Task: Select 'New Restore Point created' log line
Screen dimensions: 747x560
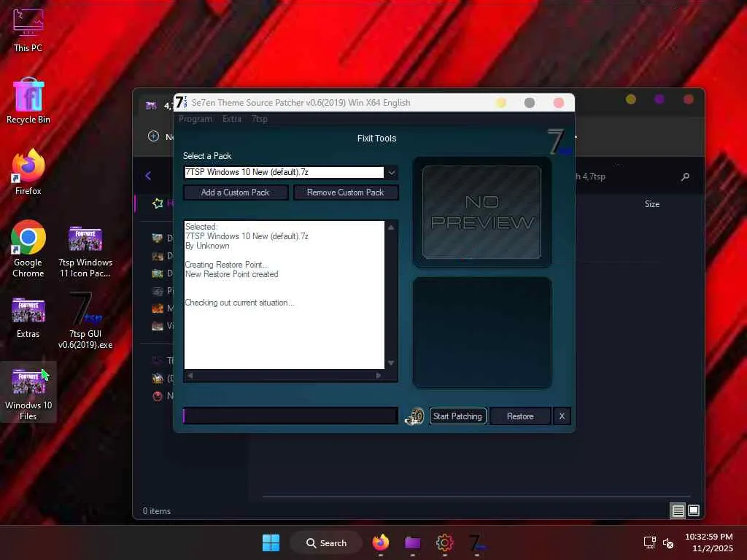Action: 231,274
